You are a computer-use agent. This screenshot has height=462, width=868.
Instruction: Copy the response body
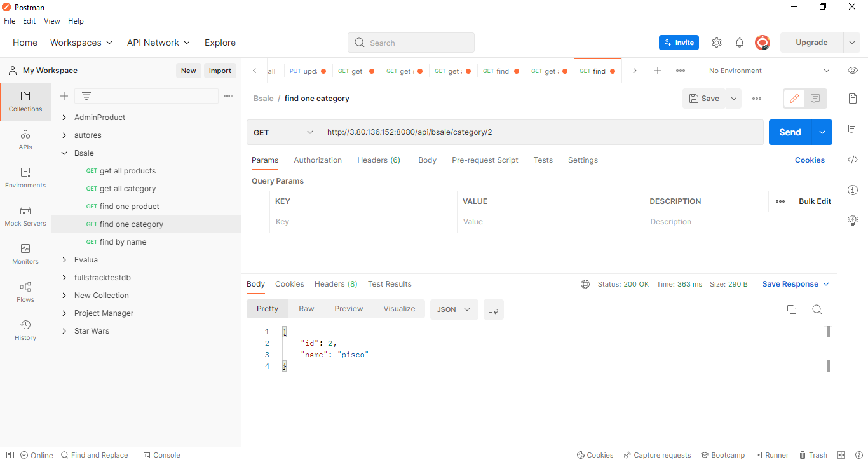[792, 309]
